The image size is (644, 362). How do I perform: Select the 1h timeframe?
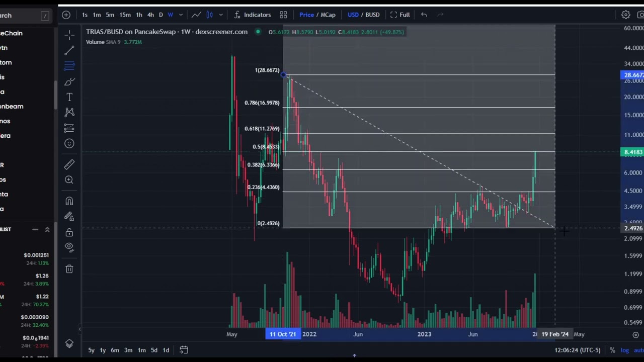(x=139, y=15)
